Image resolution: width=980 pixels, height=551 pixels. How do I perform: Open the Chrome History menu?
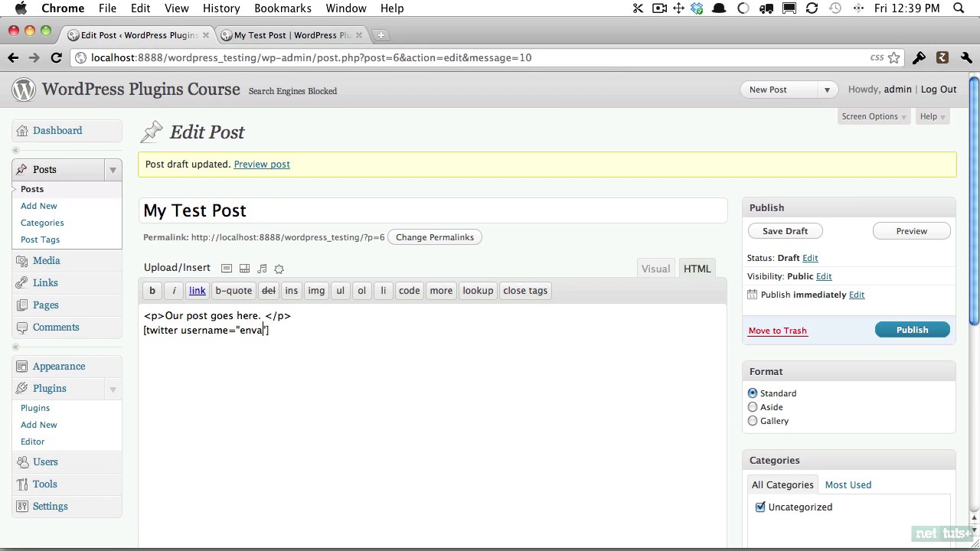(221, 8)
